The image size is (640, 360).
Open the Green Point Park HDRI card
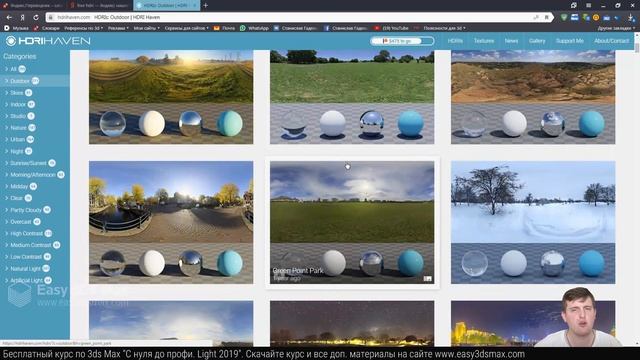(x=352, y=222)
